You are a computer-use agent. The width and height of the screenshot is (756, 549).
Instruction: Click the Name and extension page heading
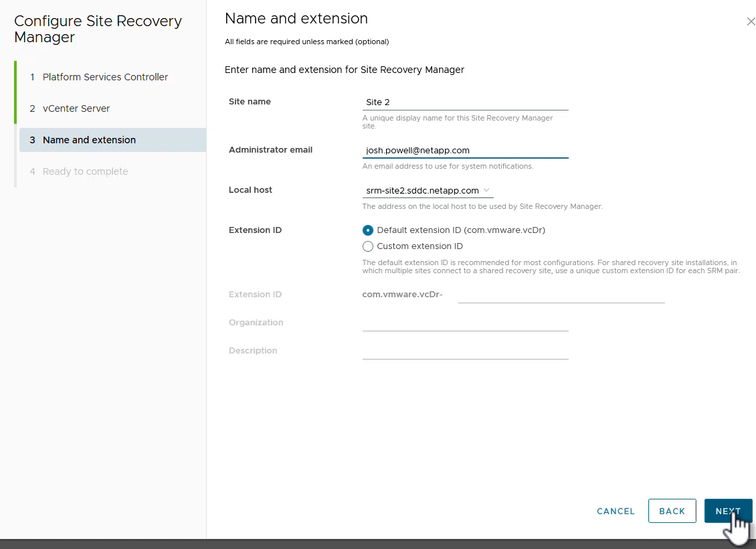coord(296,19)
